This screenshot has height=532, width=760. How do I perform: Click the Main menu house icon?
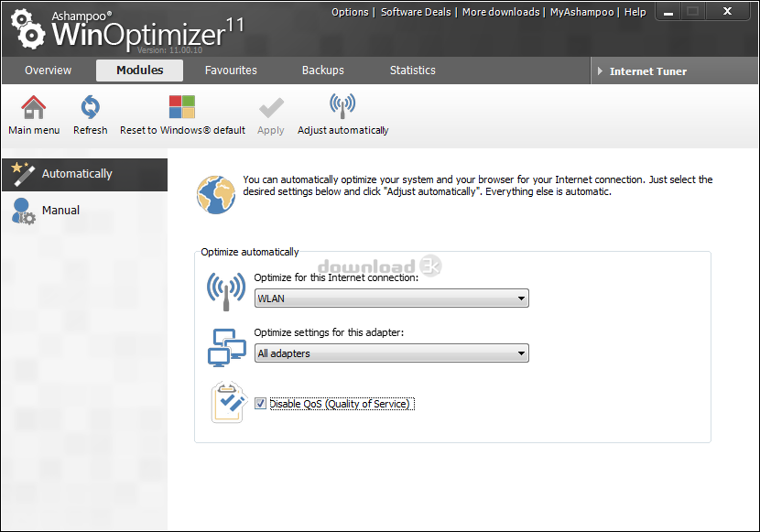(x=34, y=107)
